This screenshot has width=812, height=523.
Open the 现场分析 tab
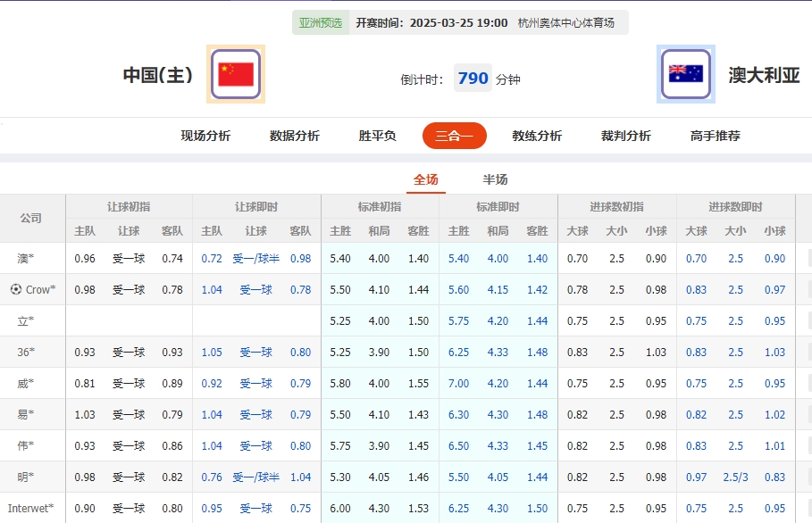[205, 136]
